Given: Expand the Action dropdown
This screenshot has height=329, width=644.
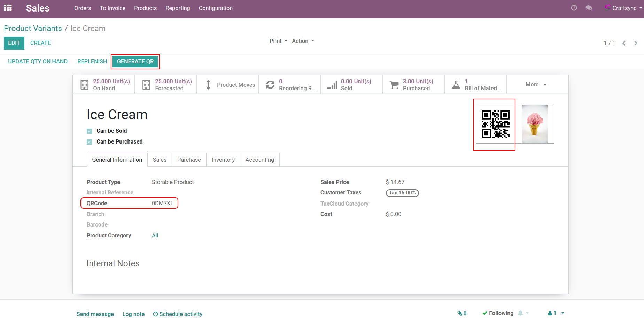Looking at the screenshot, I should tap(303, 41).
